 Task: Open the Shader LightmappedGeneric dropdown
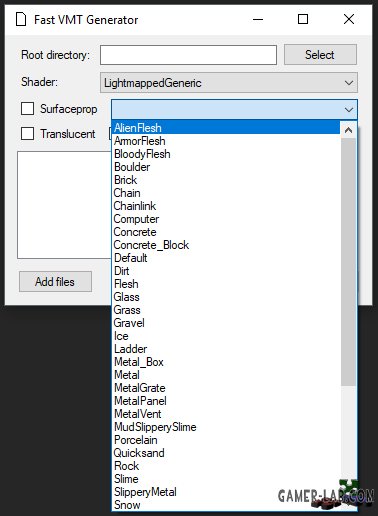(229, 83)
